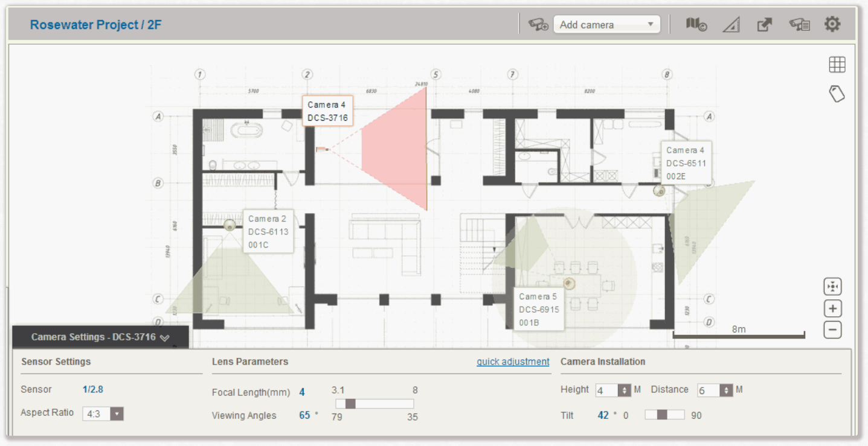Zoom in with the plus button
This screenshot has width=868, height=446.
click(x=832, y=308)
